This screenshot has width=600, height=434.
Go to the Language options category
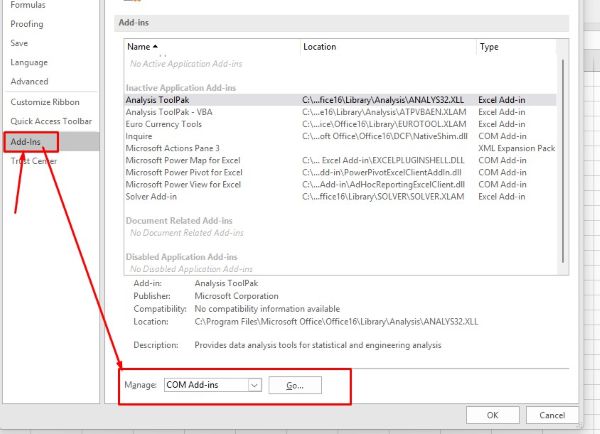(x=29, y=62)
